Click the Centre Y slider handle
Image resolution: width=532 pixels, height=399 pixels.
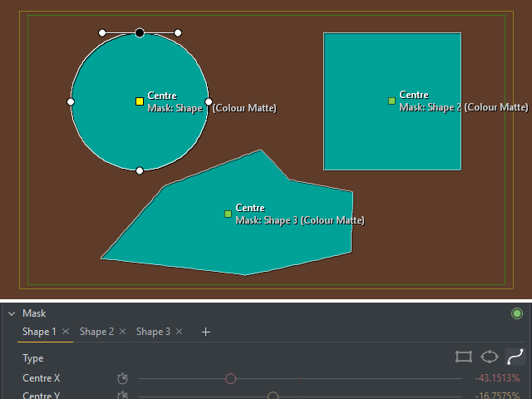pos(273,396)
